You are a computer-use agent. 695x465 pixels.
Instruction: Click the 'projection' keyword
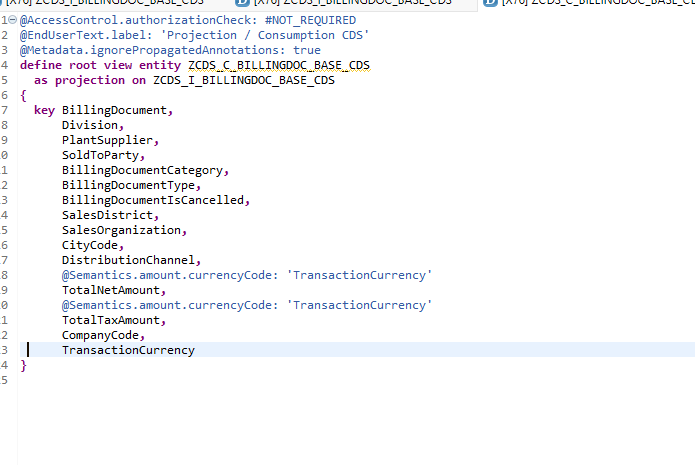point(90,80)
